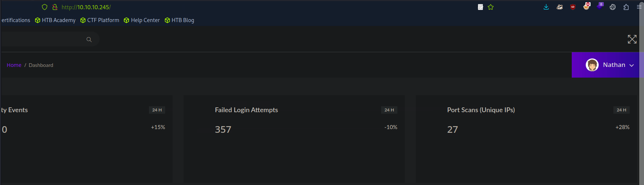Image resolution: width=644 pixels, height=185 pixels.
Task: Follow the Home breadcrumb link
Action: pos(14,65)
